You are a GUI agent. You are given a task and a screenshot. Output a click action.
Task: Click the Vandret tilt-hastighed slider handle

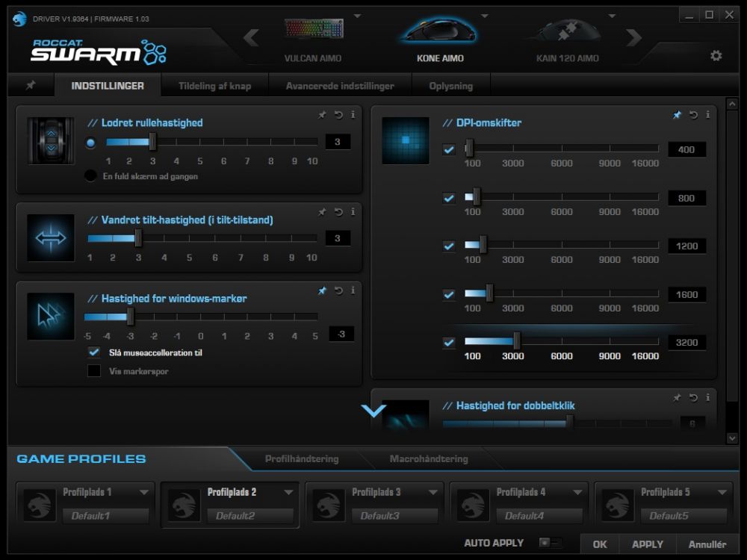(x=139, y=237)
